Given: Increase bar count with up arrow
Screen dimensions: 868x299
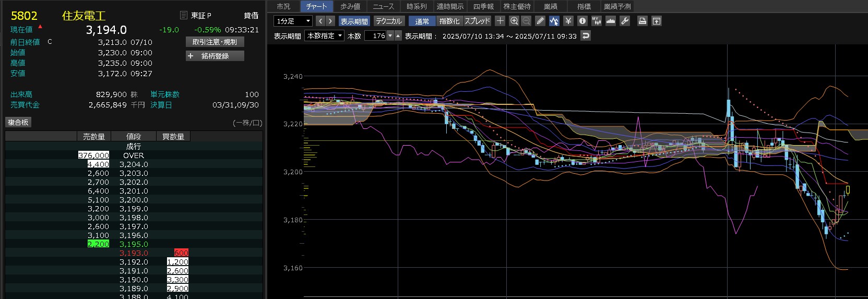Looking at the screenshot, I should coord(398,36).
